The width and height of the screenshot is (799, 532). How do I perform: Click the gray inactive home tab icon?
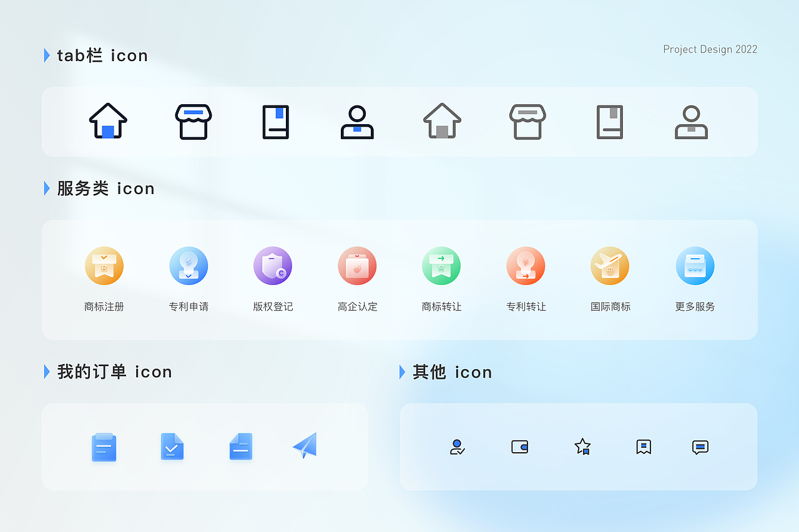pos(442,121)
